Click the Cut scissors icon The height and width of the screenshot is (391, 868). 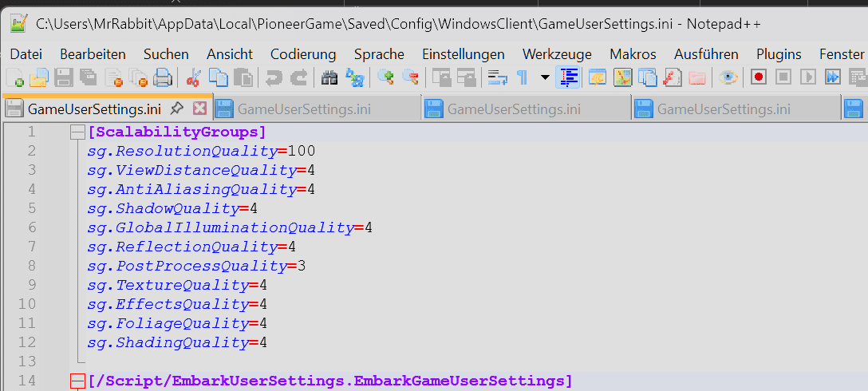[193, 77]
